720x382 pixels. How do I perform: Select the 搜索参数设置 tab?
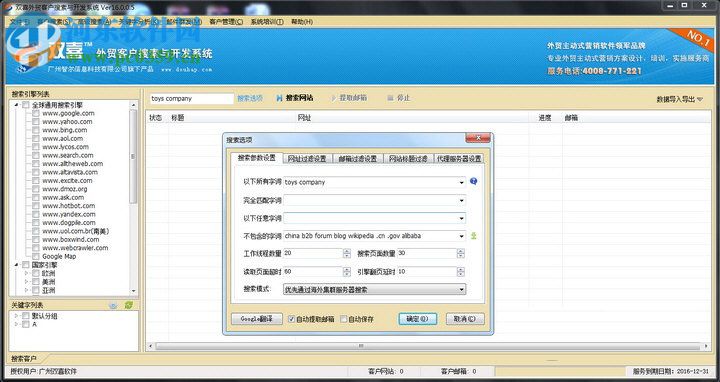[x=257, y=157]
